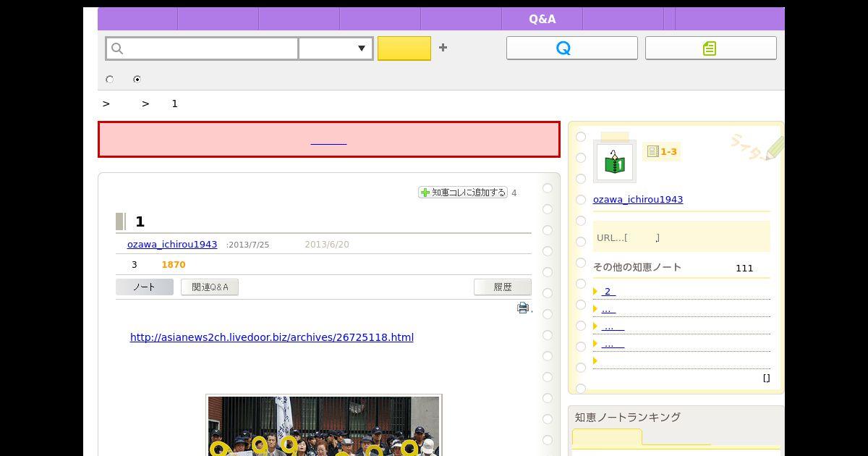Viewport: 868px width, 456px height.
Task: Select the first unselected radio button
Action: point(110,80)
